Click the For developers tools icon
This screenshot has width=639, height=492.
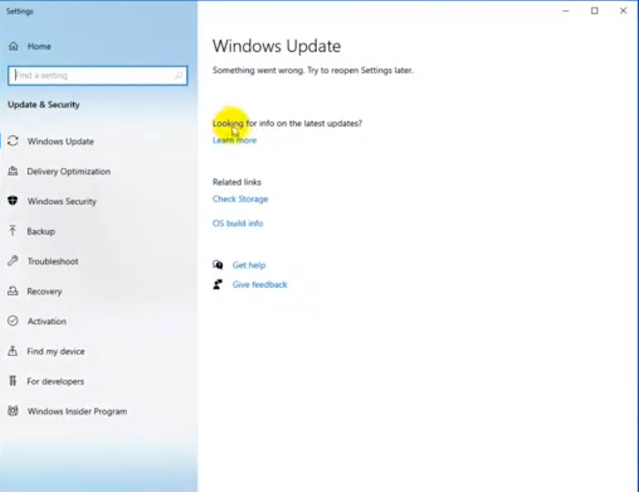coord(13,381)
